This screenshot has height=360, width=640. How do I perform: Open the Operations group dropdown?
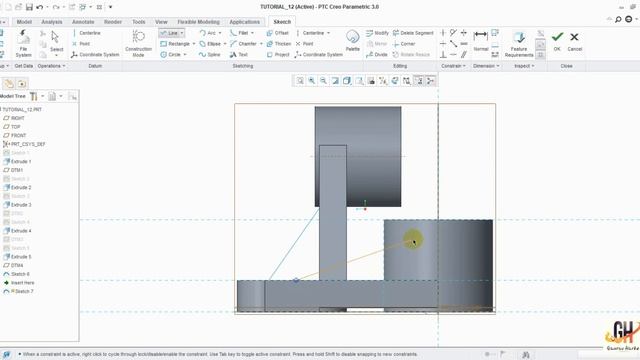(x=51, y=66)
